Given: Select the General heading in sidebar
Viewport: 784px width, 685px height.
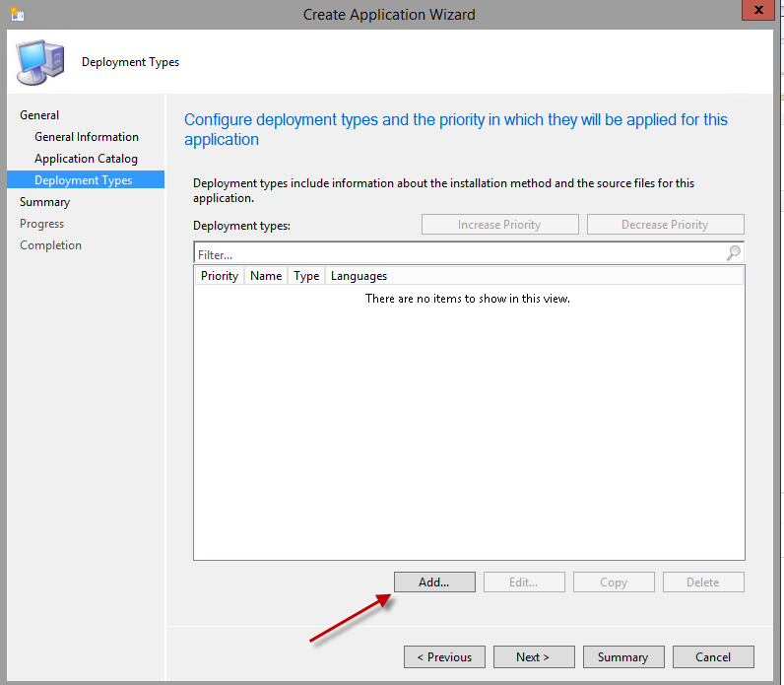Looking at the screenshot, I should (x=39, y=115).
